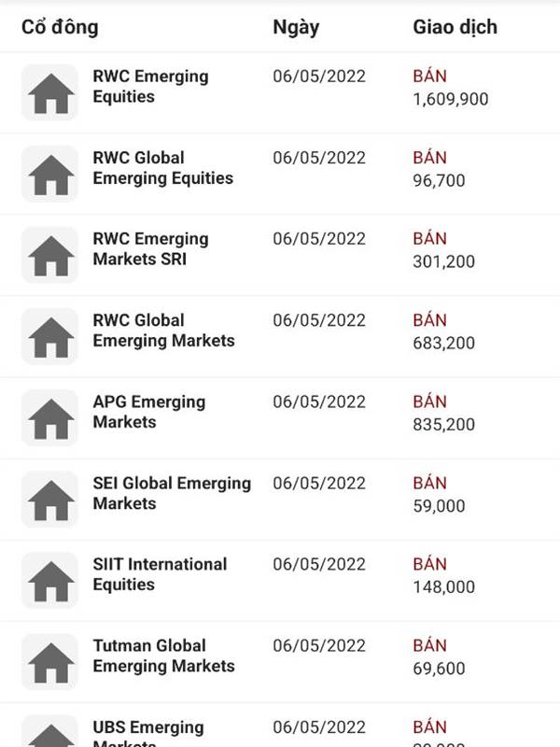Sort by the Giao dịch column header
Viewport: 560px width, 747px height.
click(x=455, y=27)
